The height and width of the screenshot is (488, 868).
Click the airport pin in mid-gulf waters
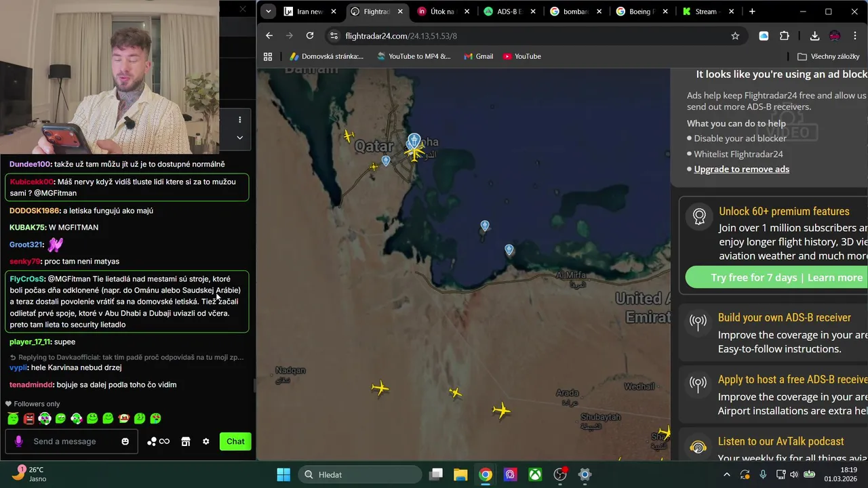[x=485, y=225]
